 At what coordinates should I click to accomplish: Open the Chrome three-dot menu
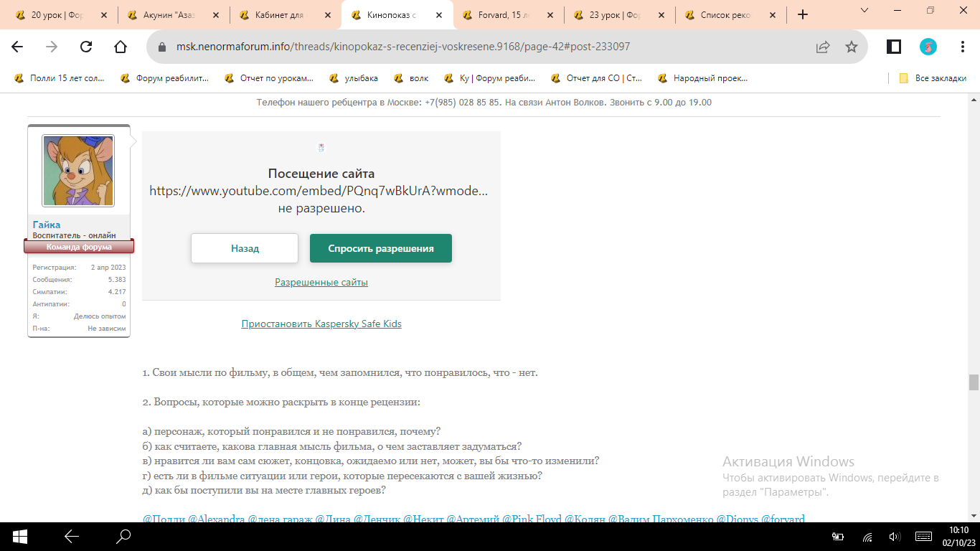coord(963,47)
